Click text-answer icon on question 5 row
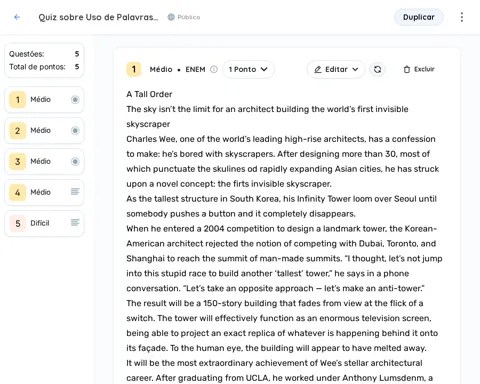The height and width of the screenshot is (384, 480). [x=75, y=222]
